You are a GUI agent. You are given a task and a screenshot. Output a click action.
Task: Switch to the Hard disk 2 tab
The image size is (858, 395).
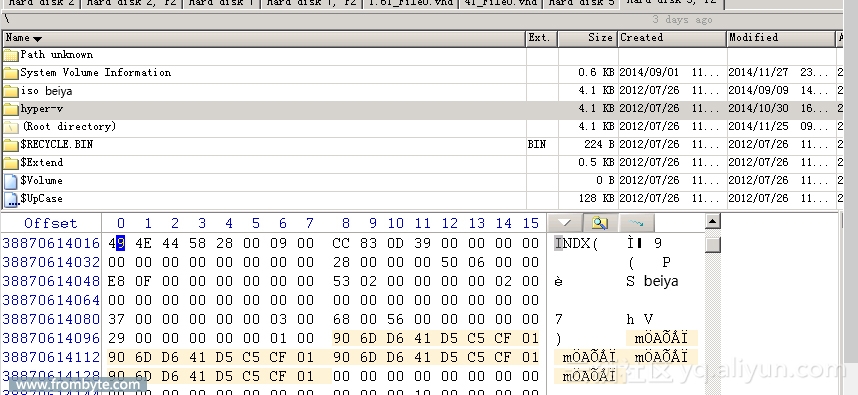[x=40, y=3]
